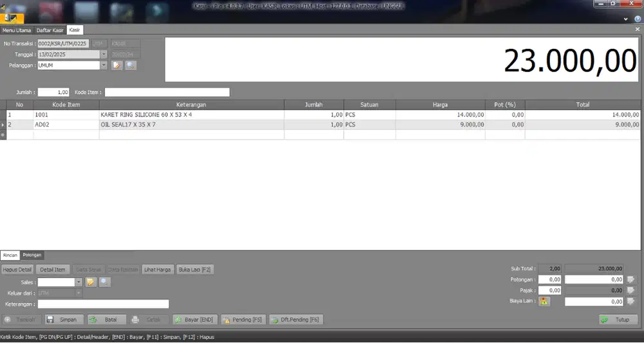Click the icon right of Potongan amount
The image size is (644, 343).
click(631, 280)
